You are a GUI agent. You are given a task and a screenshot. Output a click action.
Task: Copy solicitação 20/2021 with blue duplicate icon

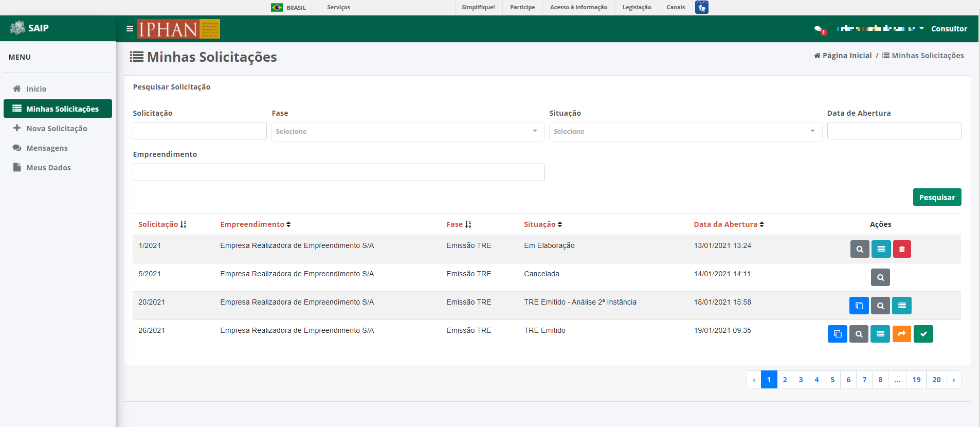(859, 306)
